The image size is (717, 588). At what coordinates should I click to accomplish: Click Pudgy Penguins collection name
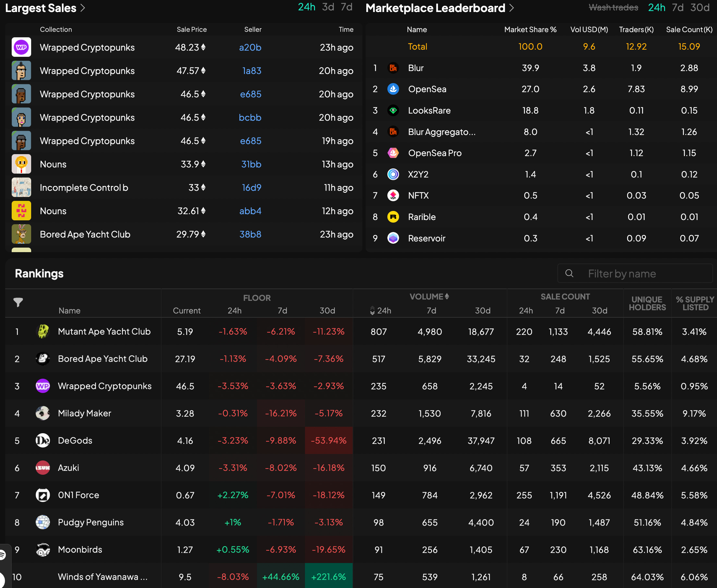(x=91, y=523)
